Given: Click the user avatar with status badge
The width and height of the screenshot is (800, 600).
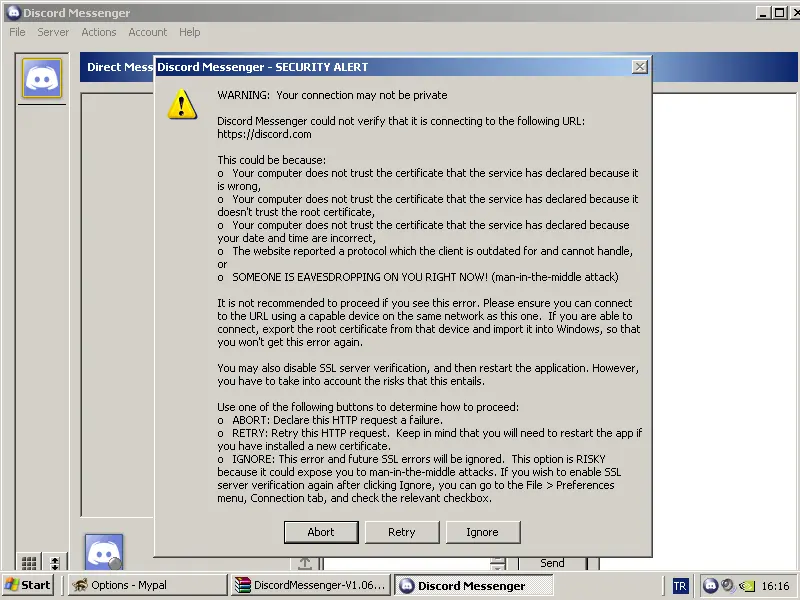Looking at the screenshot, I should 104,552.
